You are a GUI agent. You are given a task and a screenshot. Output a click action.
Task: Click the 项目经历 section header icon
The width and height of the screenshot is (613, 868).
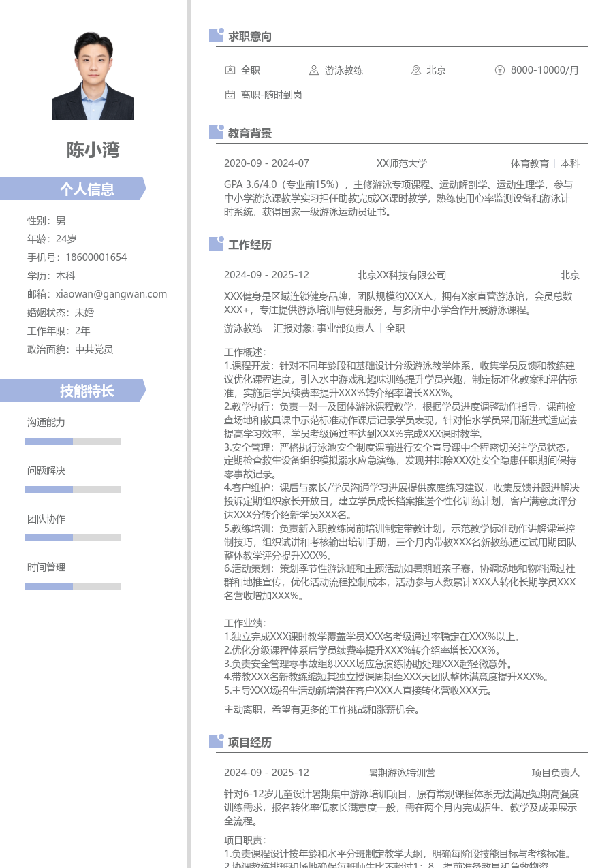coord(216,741)
